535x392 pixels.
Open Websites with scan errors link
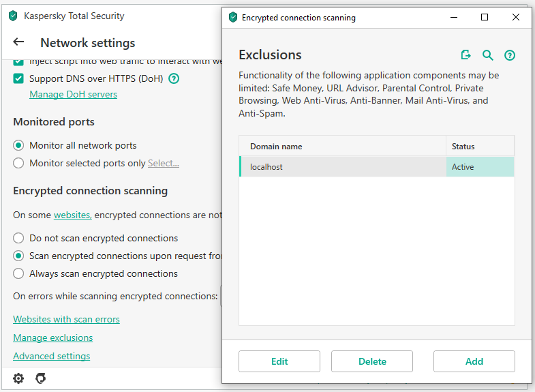click(x=66, y=319)
